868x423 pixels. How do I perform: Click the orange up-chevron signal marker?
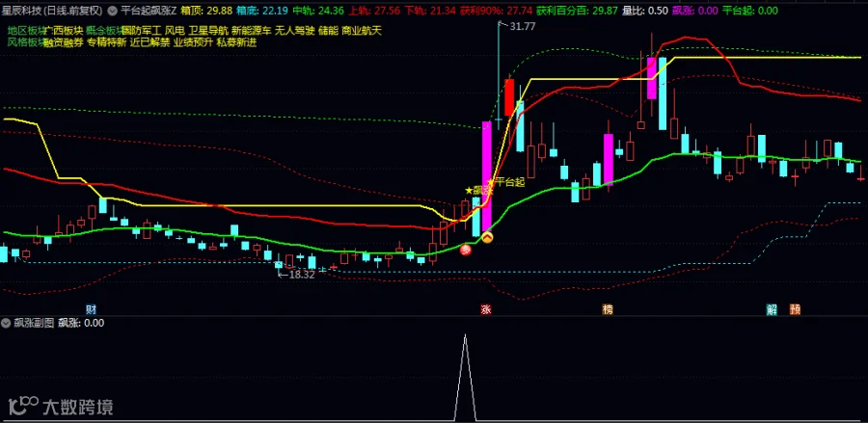click(487, 238)
